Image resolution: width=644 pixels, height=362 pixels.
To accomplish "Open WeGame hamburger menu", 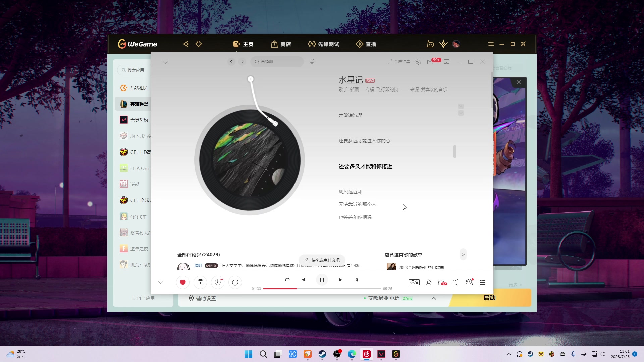I will [x=491, y=44].
